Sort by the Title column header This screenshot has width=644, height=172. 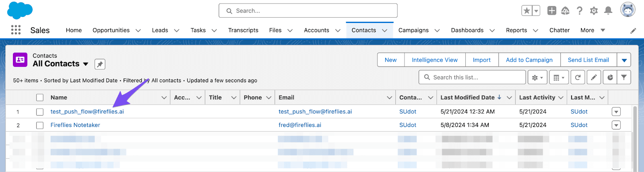click(x=215, y=97)
